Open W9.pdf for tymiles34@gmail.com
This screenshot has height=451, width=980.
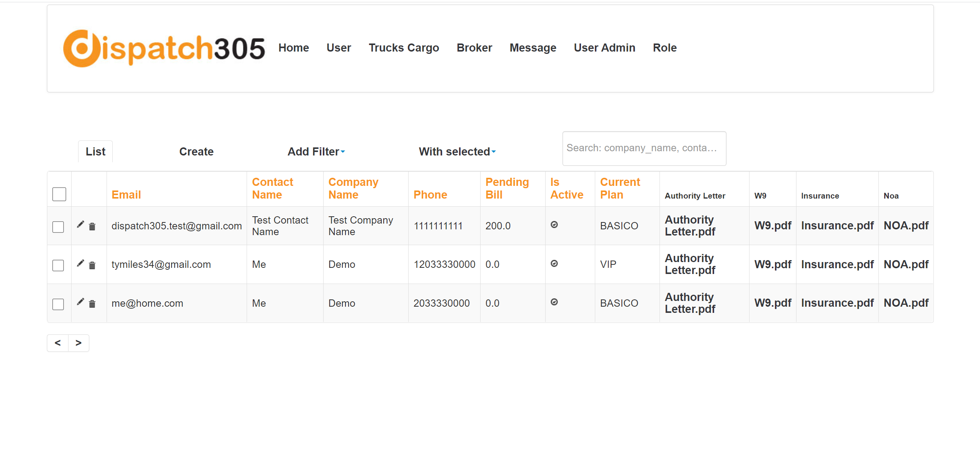(773, 264)
